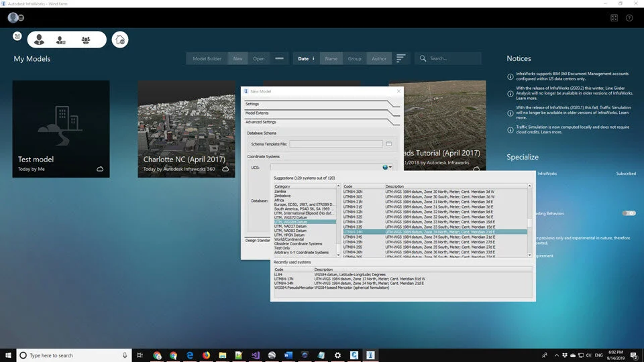Click the cloud icon on Test model tile
The height and width of the screenshot is (362, 644).
pyautogui.click(x=100, y=169)
